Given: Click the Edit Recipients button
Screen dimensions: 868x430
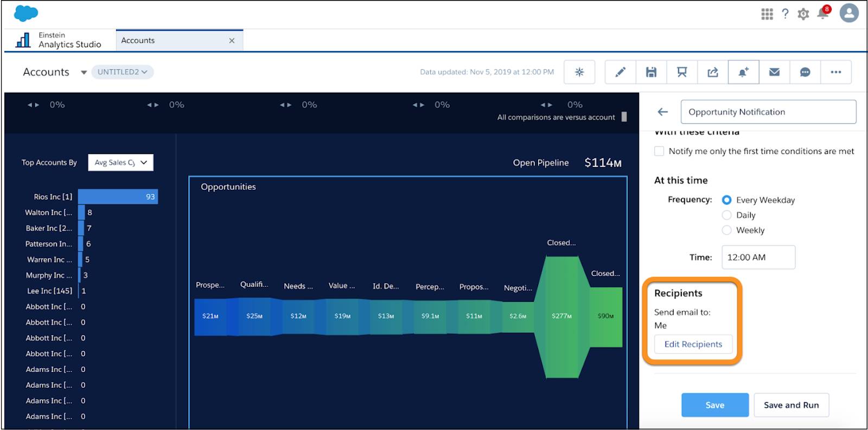Looking at the screenshot, I should point(693,344).
